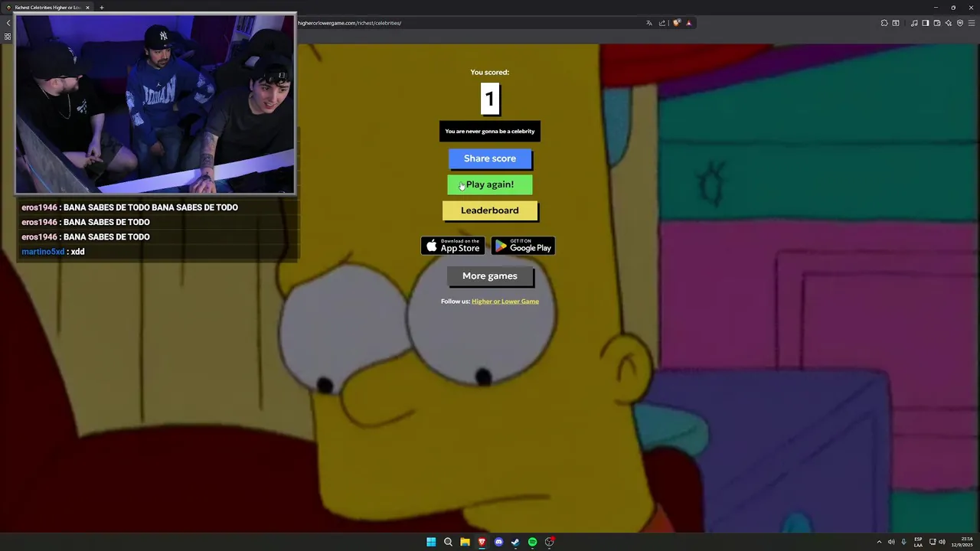The image size is (980, 551).
Task: Click the translate page icon
Action: pyautogui.click(x=649, y=23)
